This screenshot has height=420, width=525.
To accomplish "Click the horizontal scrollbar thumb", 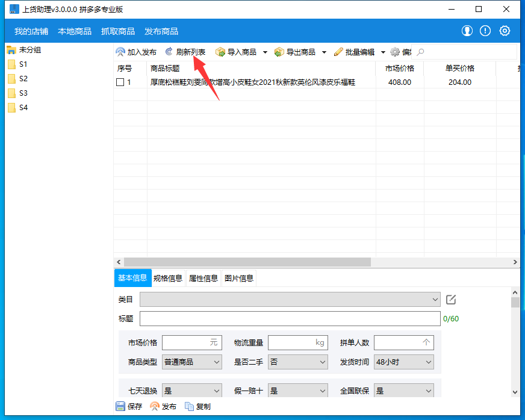I will pyautogui.click(x=247, y=262).
